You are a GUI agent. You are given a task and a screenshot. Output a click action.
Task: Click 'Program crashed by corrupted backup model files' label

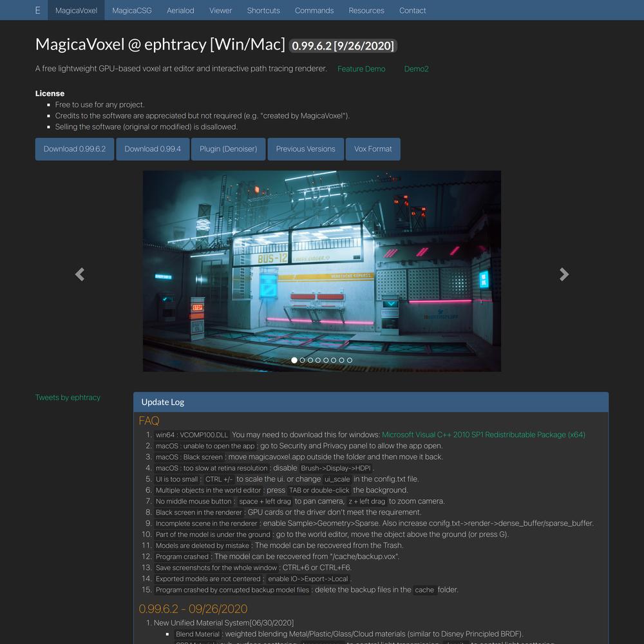232,590
